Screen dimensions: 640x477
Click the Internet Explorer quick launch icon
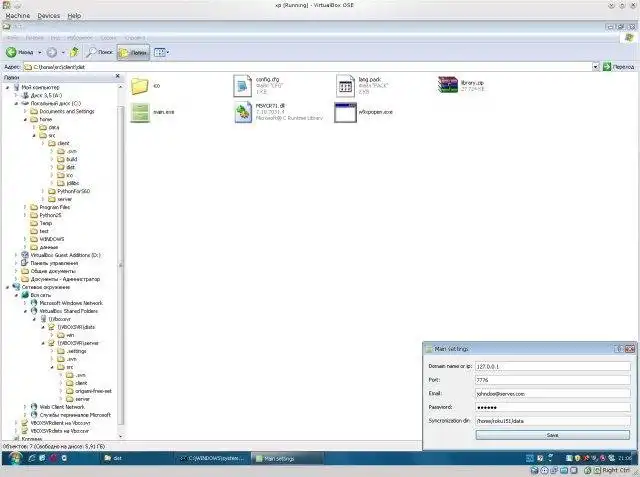tap(32, 458)
